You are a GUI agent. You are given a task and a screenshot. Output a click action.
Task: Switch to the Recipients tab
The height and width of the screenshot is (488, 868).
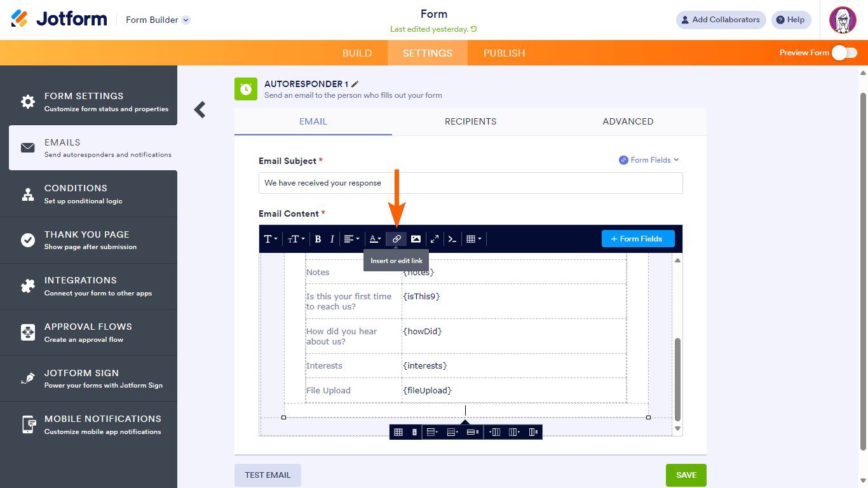(x=471, y=121)
